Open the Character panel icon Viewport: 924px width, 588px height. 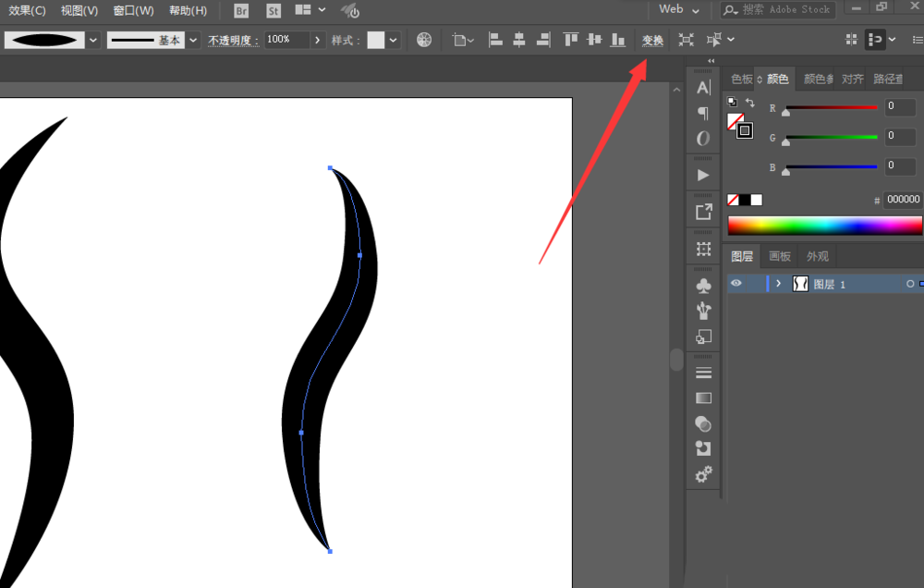click(x=703, y=87)
